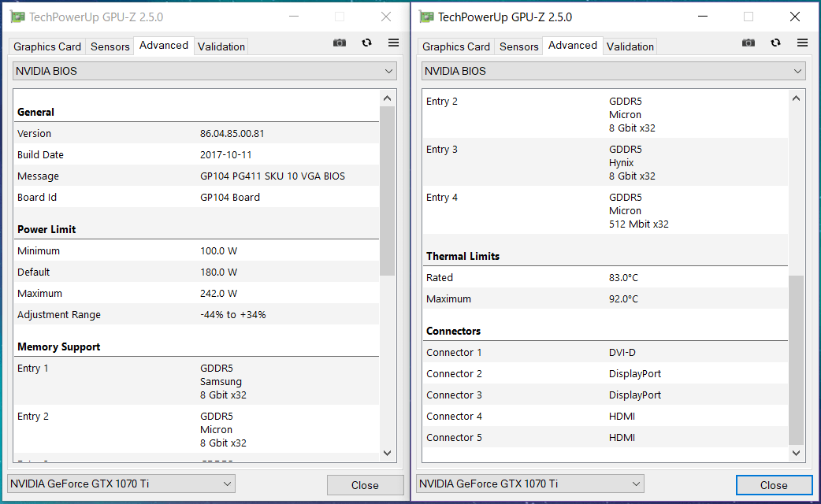Click the GPU-Z app icon in right title bar
This screenshot has height=504, width=821.
[x=427, y=17]
